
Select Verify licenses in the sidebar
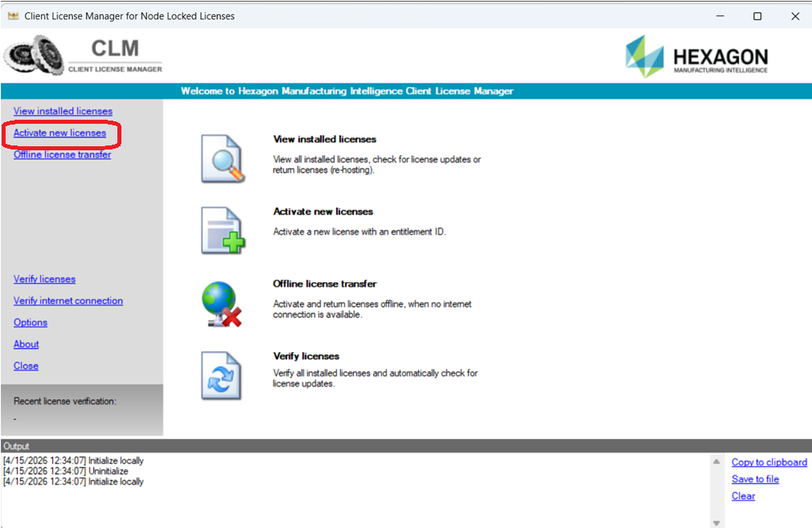tap(44, 279)
